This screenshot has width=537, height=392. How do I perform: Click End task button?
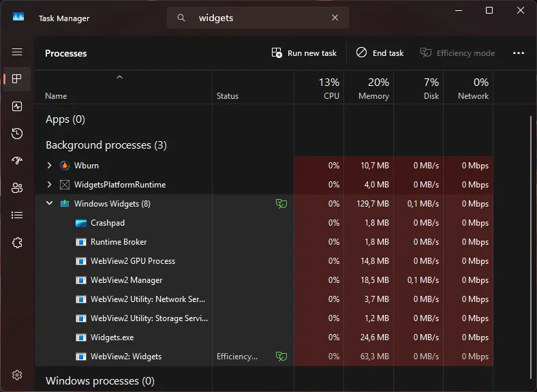tap(380, 53)
